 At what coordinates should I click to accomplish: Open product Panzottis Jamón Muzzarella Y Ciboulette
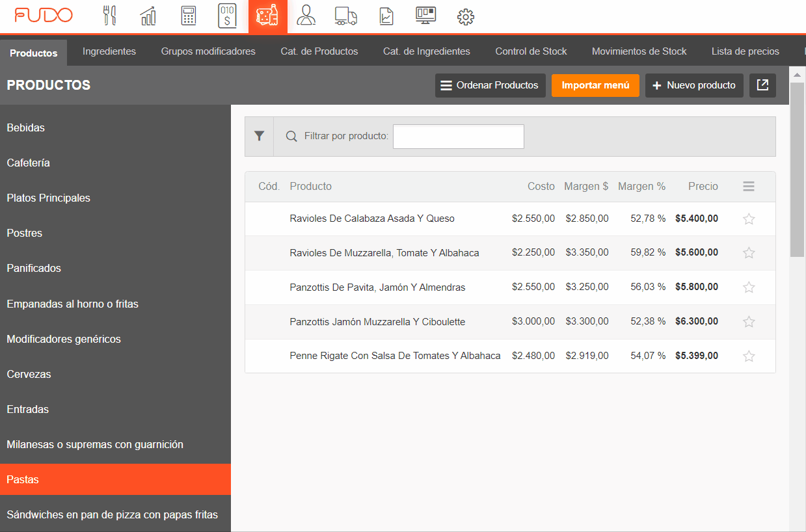coord(377,321)
